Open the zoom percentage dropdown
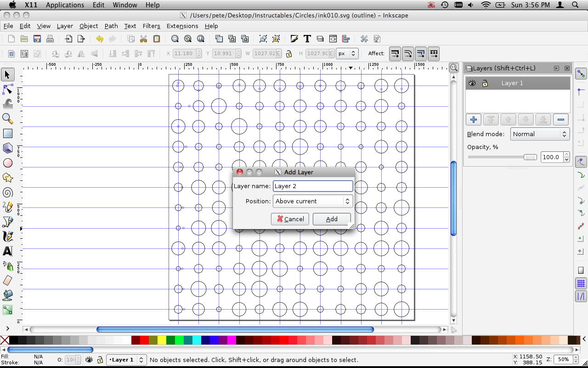The height and width of the screenshot is (368, 588). 565,359
